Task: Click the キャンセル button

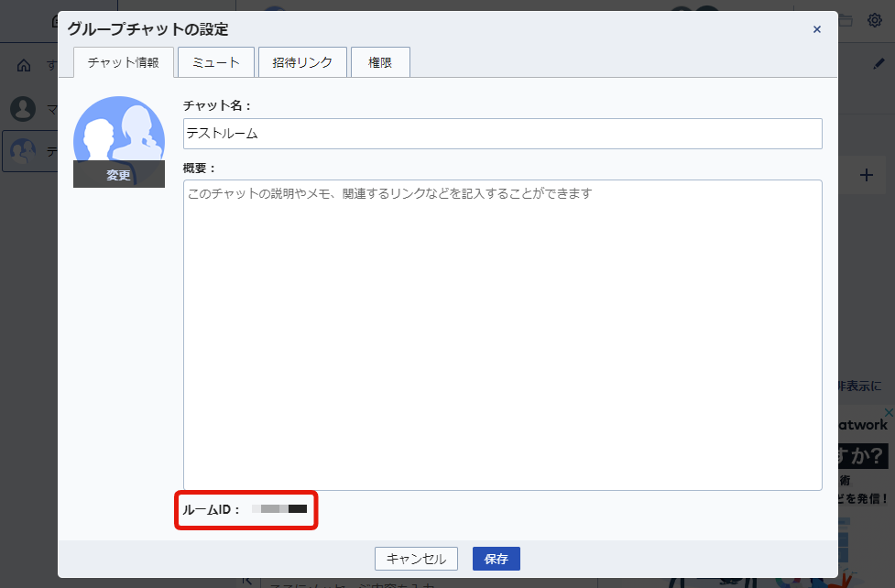Action: 416,559
